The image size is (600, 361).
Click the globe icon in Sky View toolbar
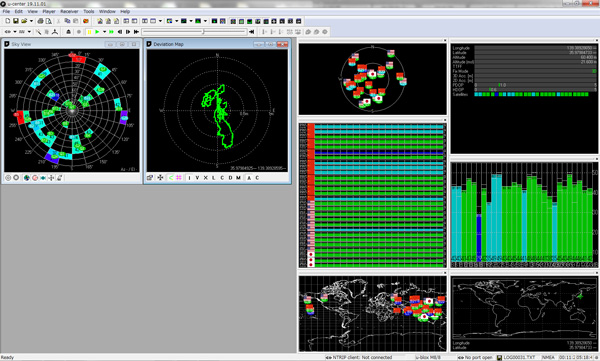(26, 178)
